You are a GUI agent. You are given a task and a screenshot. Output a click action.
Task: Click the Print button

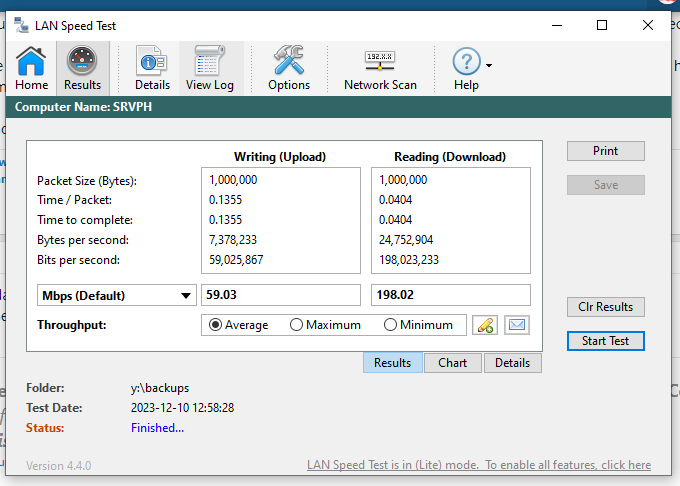click(x=605, y=151)
